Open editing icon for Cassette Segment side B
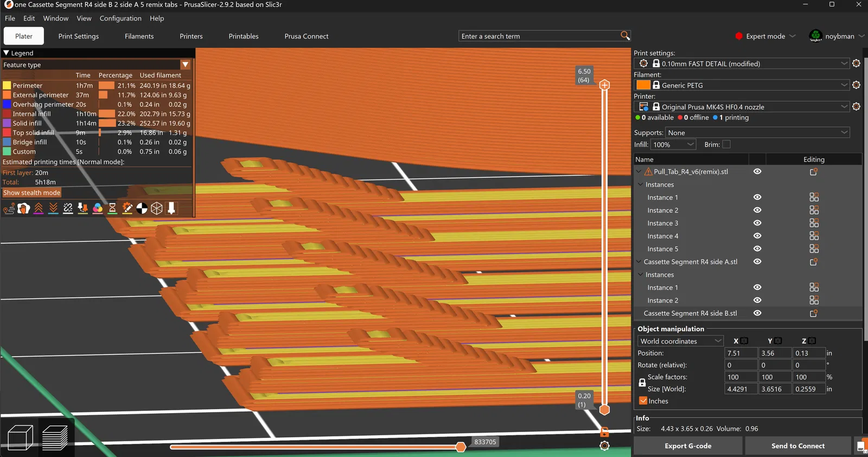868x457 pixels. (814, 313)
